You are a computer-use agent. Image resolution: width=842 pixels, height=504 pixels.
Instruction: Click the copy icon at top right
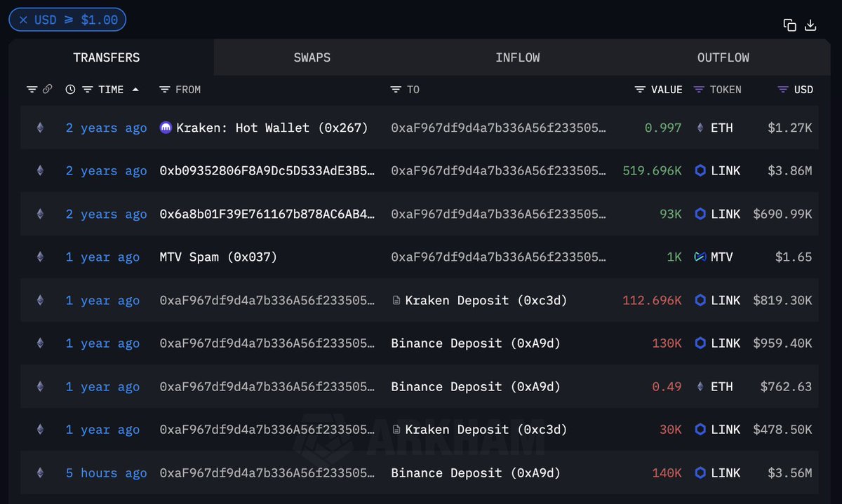tap(790, 25)
